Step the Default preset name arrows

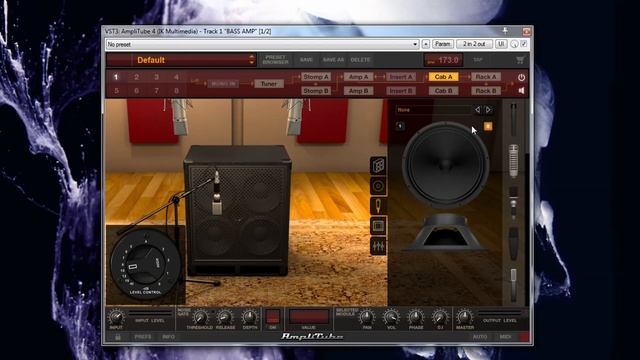[x=251, y=60]
